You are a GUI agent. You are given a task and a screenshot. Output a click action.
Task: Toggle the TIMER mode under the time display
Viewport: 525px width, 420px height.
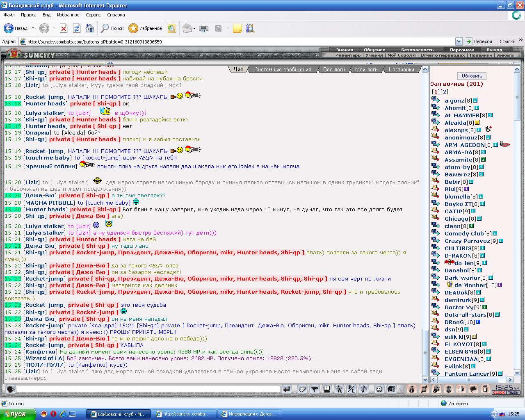pyautogui.click(x=513, y=393)
